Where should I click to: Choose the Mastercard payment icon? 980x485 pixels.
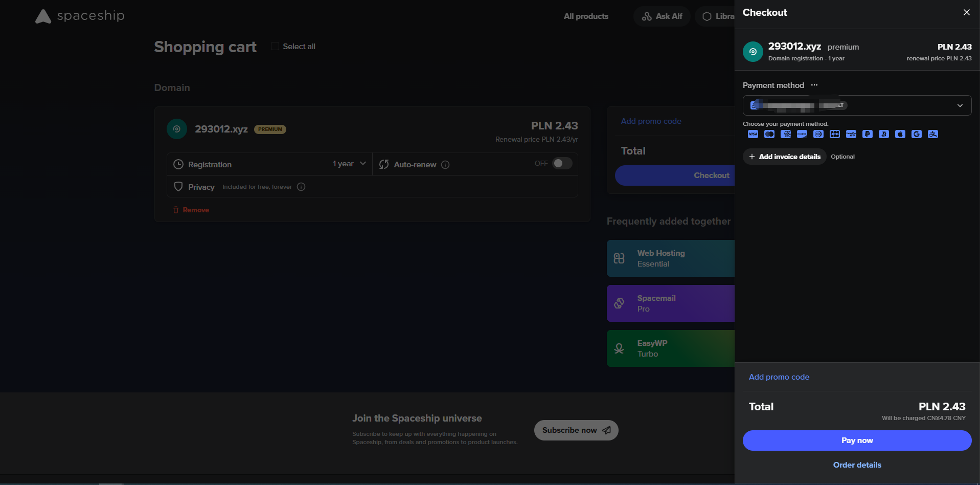coord(769,134)
